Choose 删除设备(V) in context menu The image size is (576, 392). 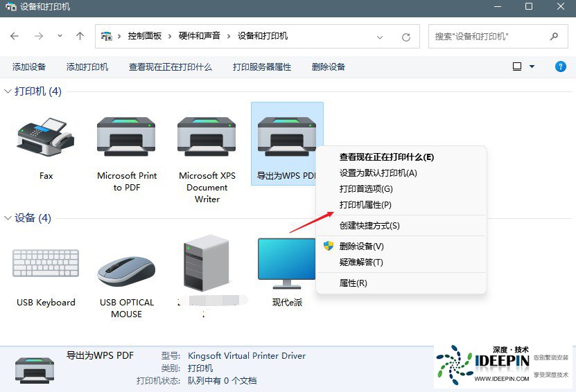(401, 246)
